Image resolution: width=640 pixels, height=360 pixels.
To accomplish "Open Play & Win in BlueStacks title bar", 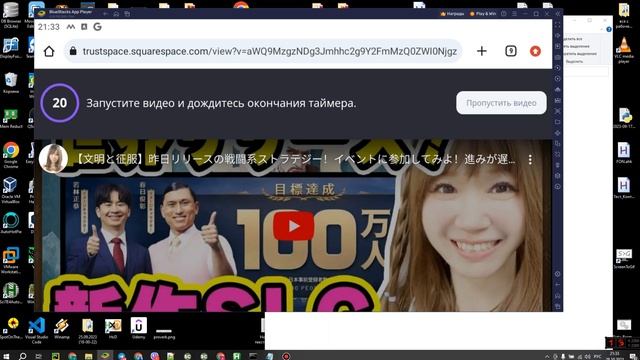I will click(482, 14).
